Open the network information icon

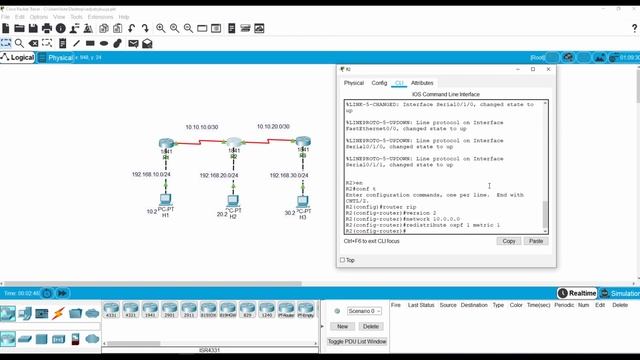[61, 28]
